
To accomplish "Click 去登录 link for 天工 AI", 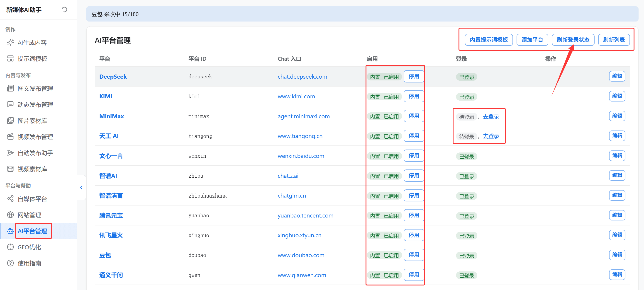I will (x=491, y=136).
